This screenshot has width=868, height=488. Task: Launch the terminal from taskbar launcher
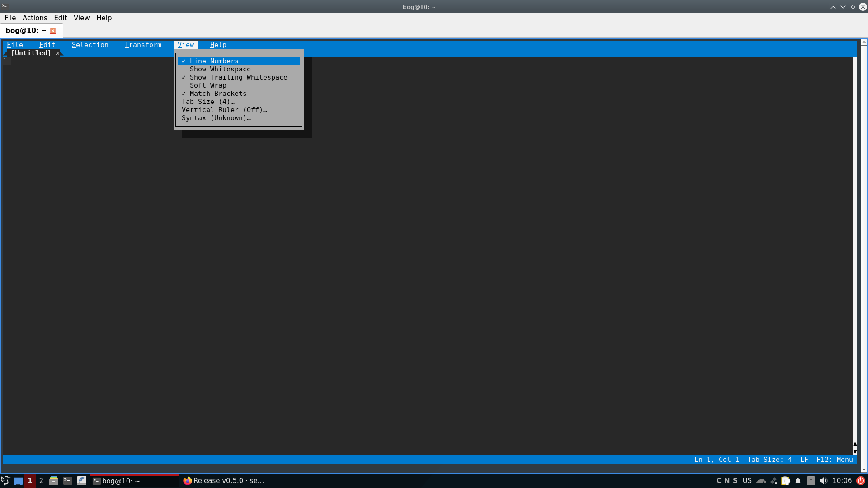(68, 481)
